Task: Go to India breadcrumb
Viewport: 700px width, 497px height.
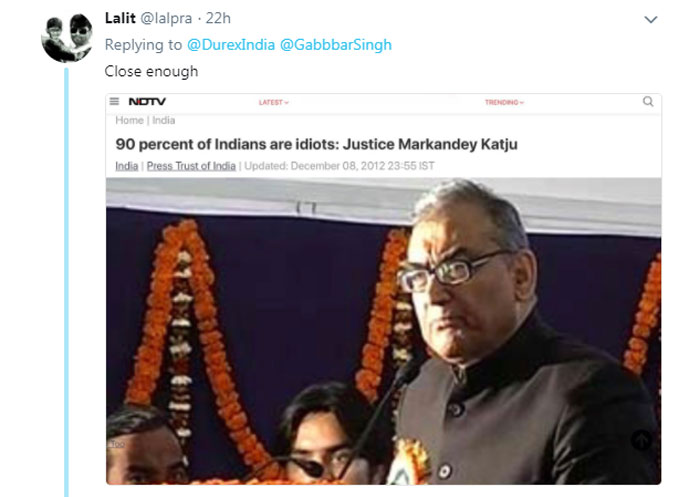Action: 163,120
